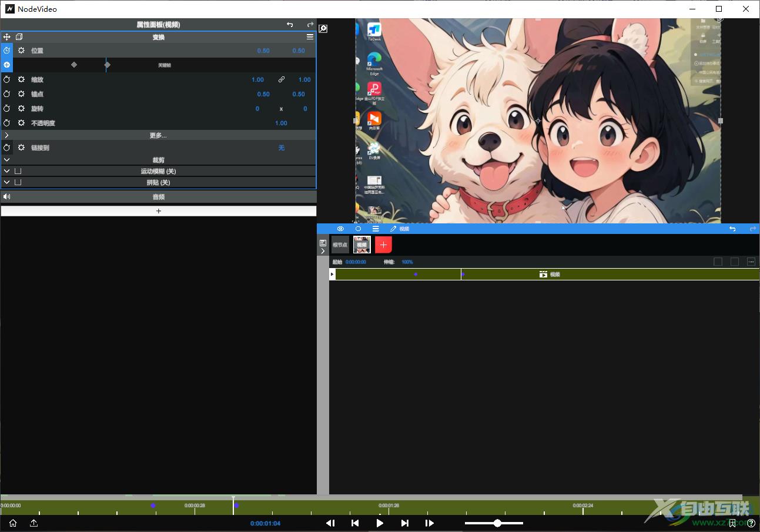Screen dimensions: 760x532
Task: Click the circle icon in the layer toolbar
Action: pos(358,229)
